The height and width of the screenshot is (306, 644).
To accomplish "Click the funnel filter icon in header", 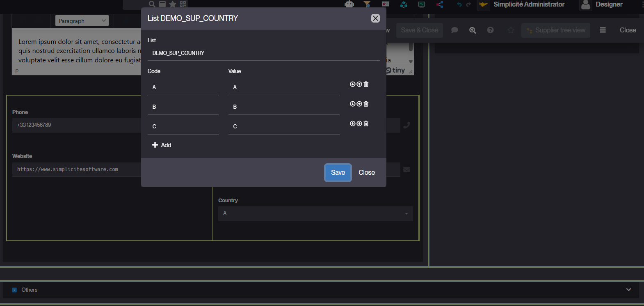I will coord(367,4).
